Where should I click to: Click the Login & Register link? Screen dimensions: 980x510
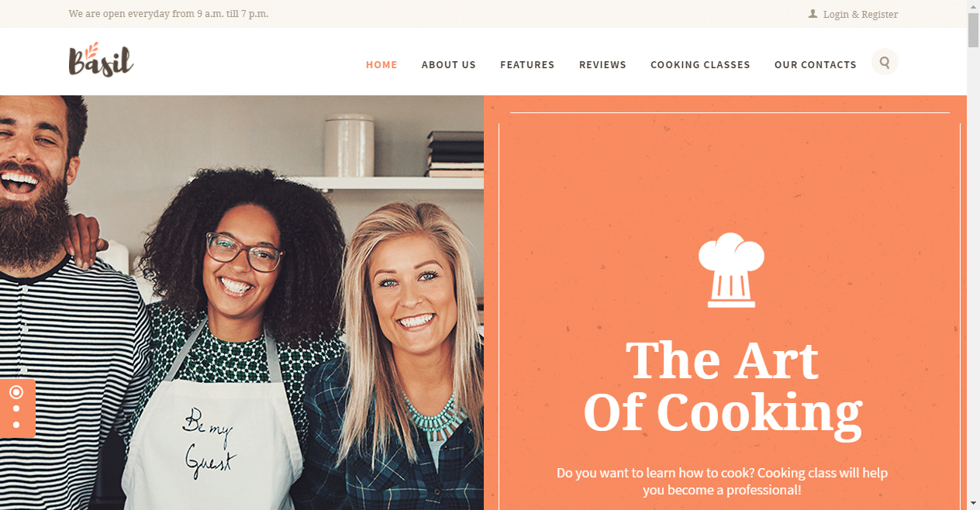pyautogui.click(x=861, y=14)
